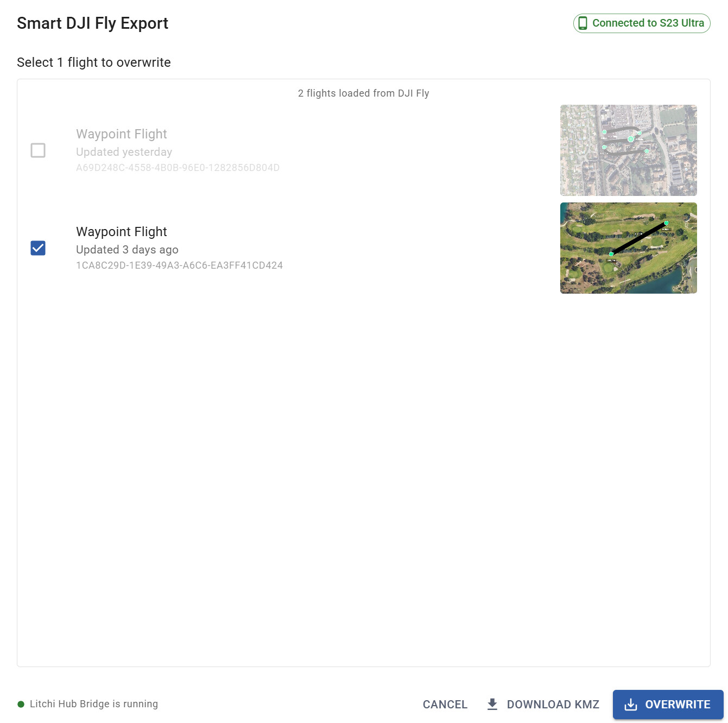Uncheck the flight updated 3 days ago
Image resolution: width=728 pixels, height=723 pixels.
pyautogui.click(x=38, y=248)
